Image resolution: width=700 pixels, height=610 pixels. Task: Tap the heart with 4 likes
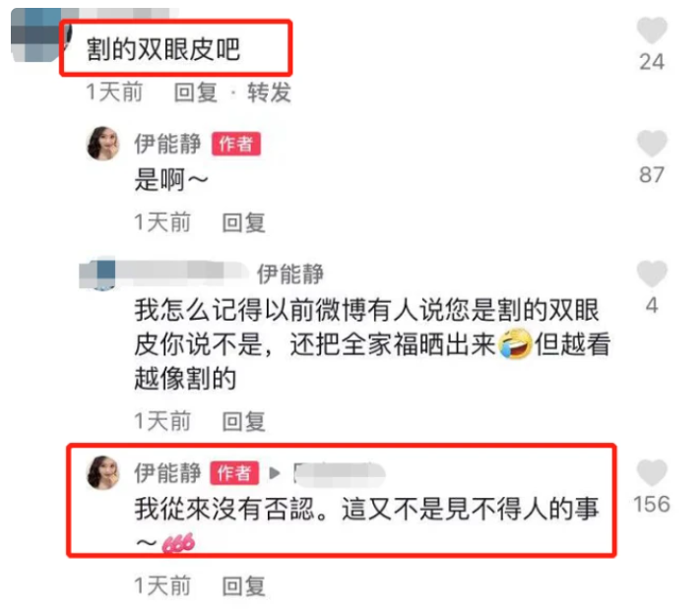point(652,274)
